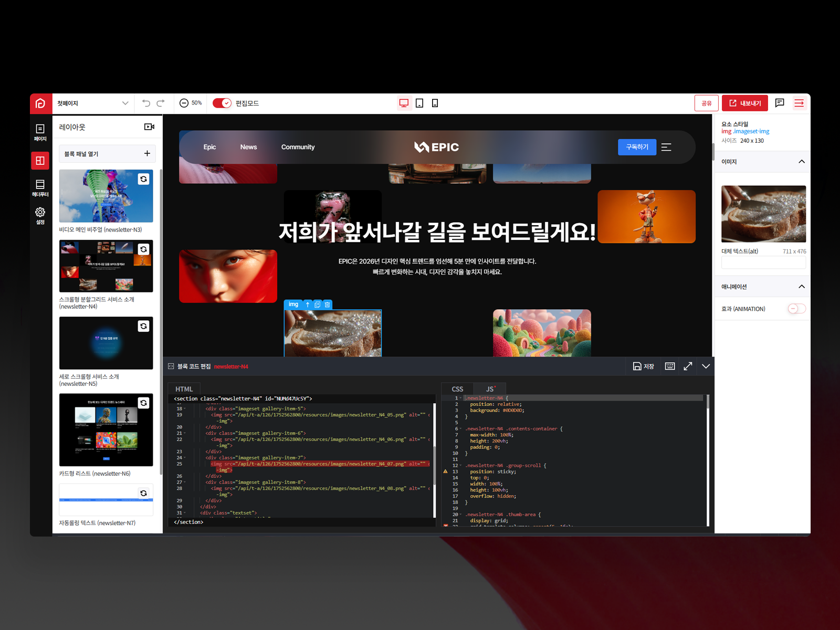Click the 블록 패널 열기 button
Image resolution: width=840 pixels, height=630 pixels.
[107, 154]
